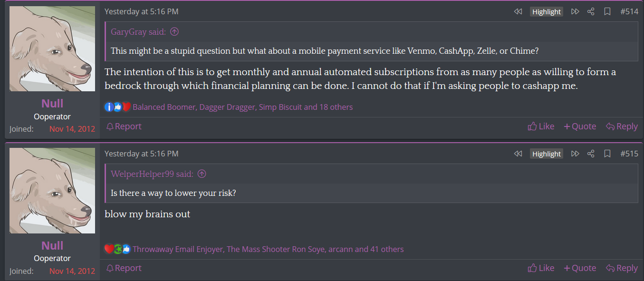Reply to post #514
Screen dimensions: 644x281
(x=622, y=126)
